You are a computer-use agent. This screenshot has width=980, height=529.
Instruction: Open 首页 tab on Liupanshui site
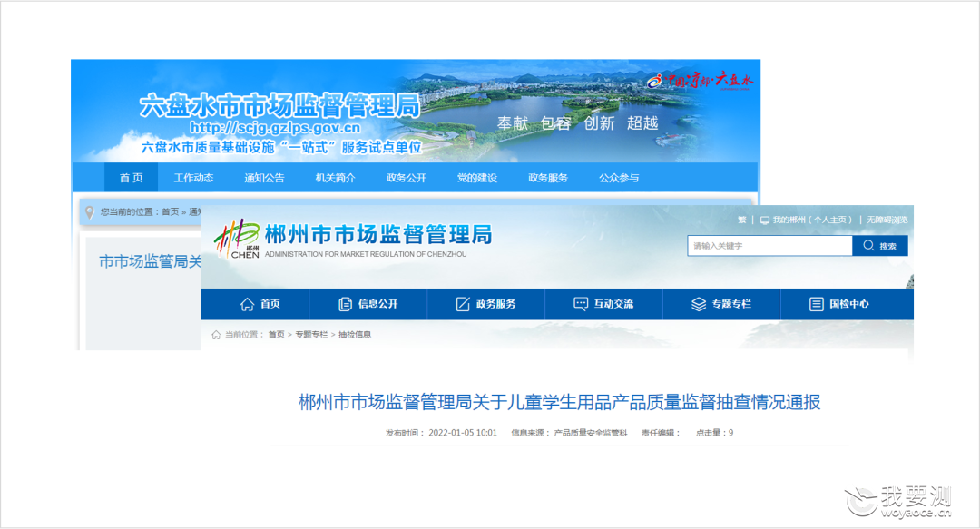(131, 178)
